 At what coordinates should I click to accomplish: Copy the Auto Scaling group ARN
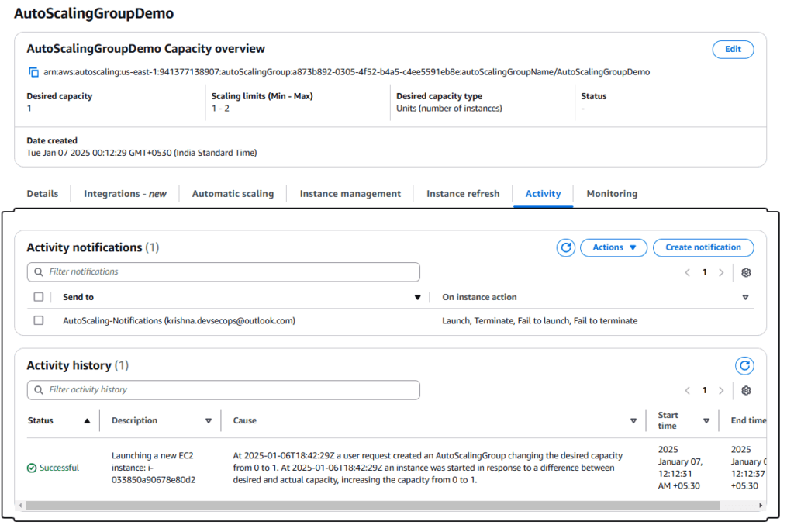click(33, 72)
